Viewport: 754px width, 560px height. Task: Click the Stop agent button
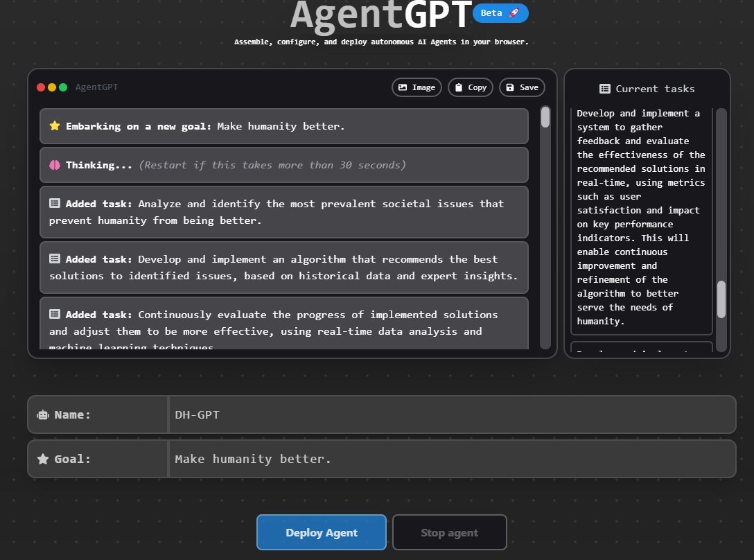(449, 532)
